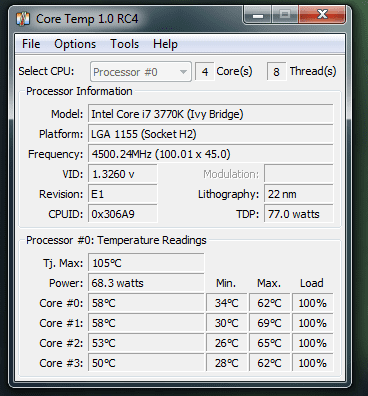Click the Core #3 temperature reading 50°C
The image size is (368, 396).
146,363
